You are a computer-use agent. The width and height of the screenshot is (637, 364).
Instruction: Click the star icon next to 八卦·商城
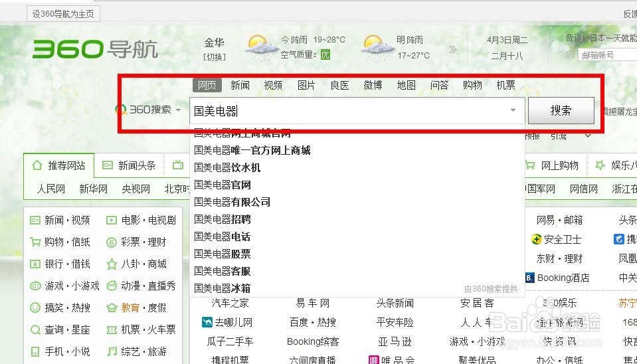click(112, 264)
